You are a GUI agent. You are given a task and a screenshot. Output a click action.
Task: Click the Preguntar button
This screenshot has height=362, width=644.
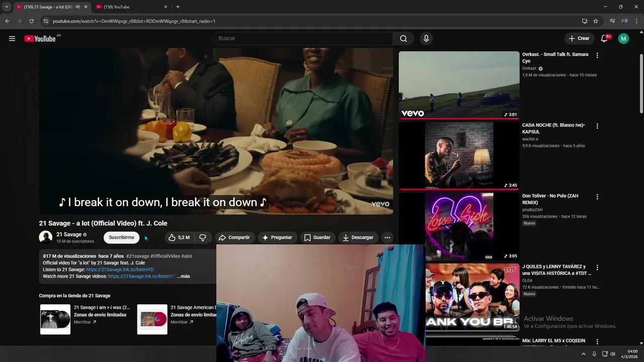(277, 237)
